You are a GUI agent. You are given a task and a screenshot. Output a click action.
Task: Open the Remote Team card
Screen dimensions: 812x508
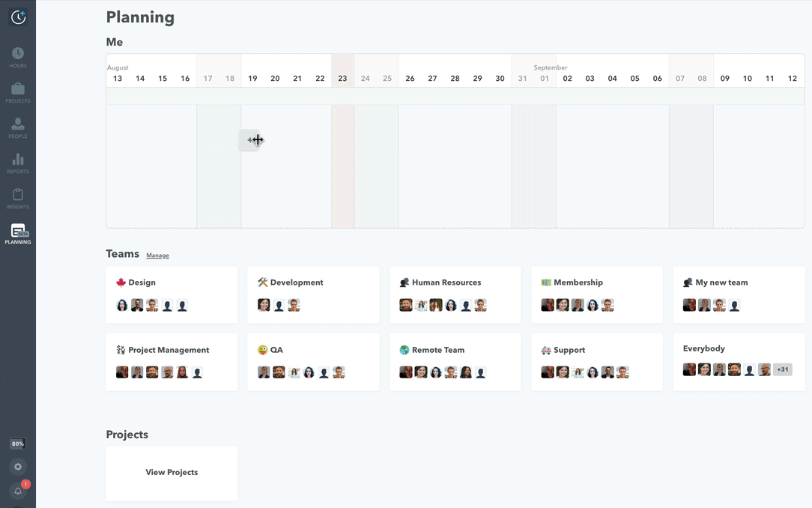click(455, 362)
